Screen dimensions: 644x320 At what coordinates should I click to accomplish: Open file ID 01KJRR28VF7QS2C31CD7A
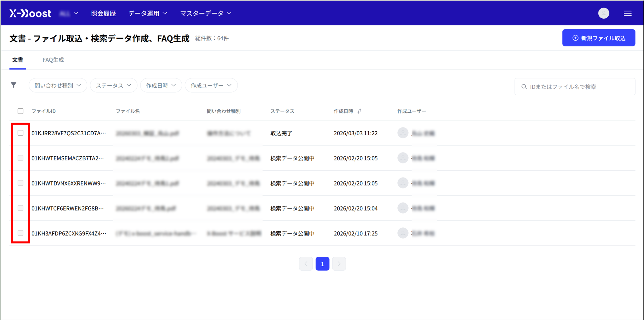coord(69,133)
